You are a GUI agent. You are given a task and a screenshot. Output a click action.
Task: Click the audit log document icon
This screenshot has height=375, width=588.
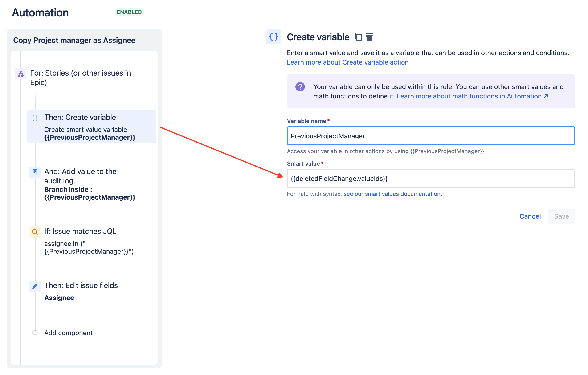(x=35, y=172)
